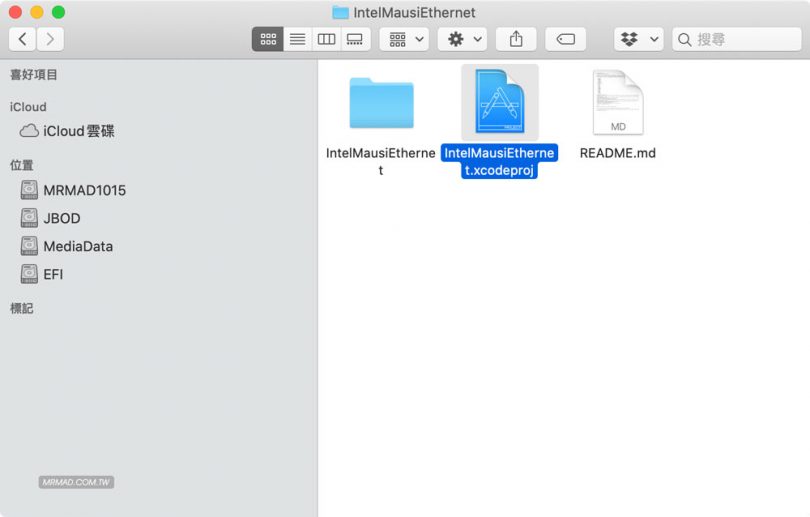Click the Share button
The width and height of the screenshot is (810, 517).
pyautogui.click(x=516, y=39)
